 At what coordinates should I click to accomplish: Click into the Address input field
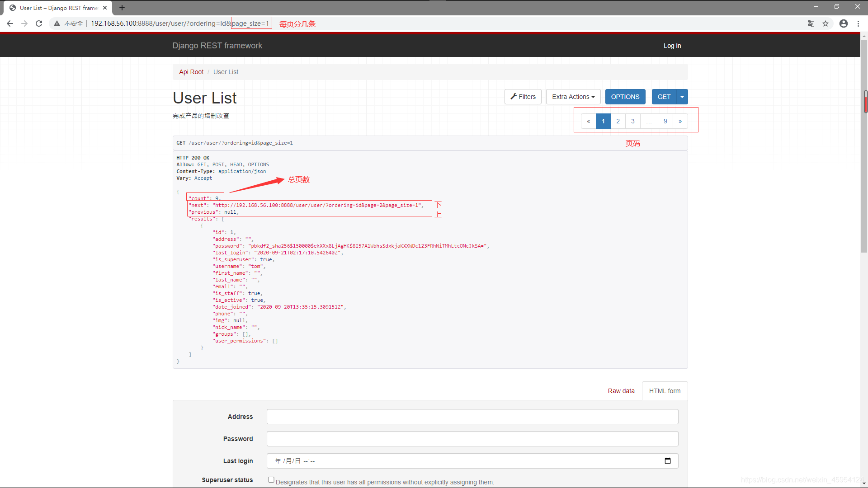(472, 417)
